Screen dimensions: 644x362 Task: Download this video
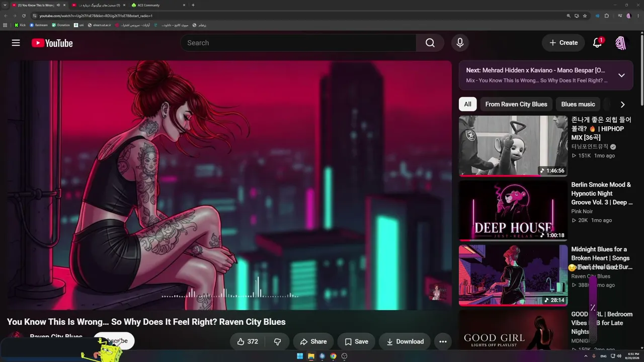point(405,341)
